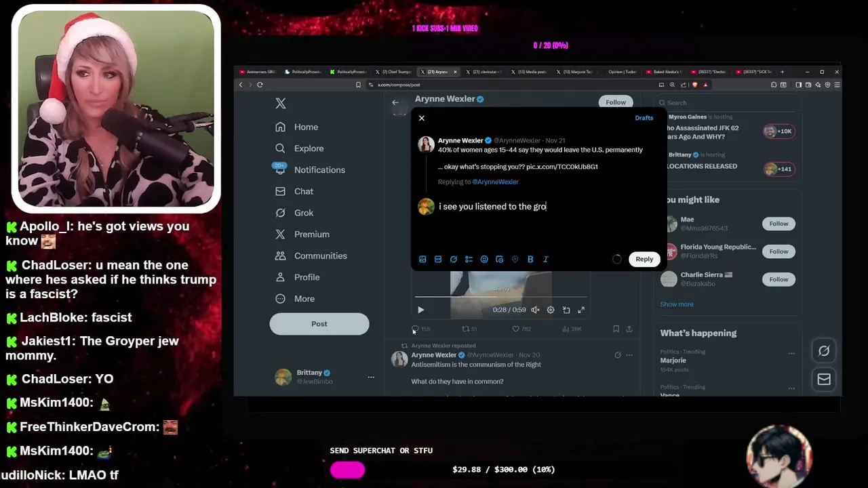Click the browser back button
The image size is (868, 488).
coord(241,85)
